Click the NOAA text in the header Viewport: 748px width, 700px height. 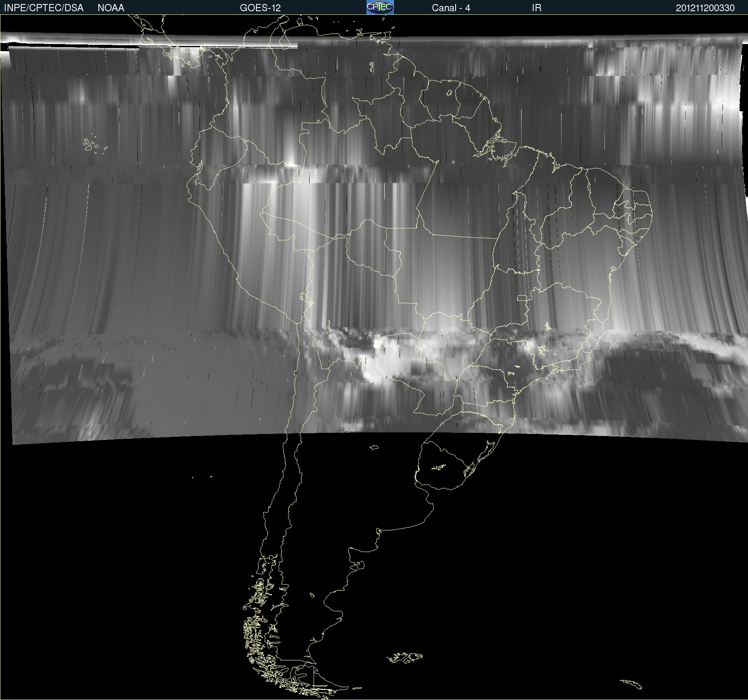[x=111, y=8]
